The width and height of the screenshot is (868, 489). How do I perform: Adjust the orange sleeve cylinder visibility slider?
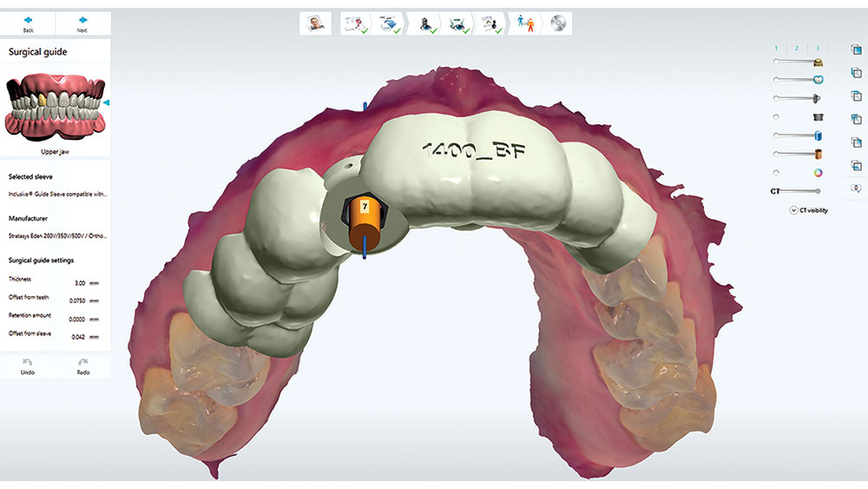click(x=795, y=154)
